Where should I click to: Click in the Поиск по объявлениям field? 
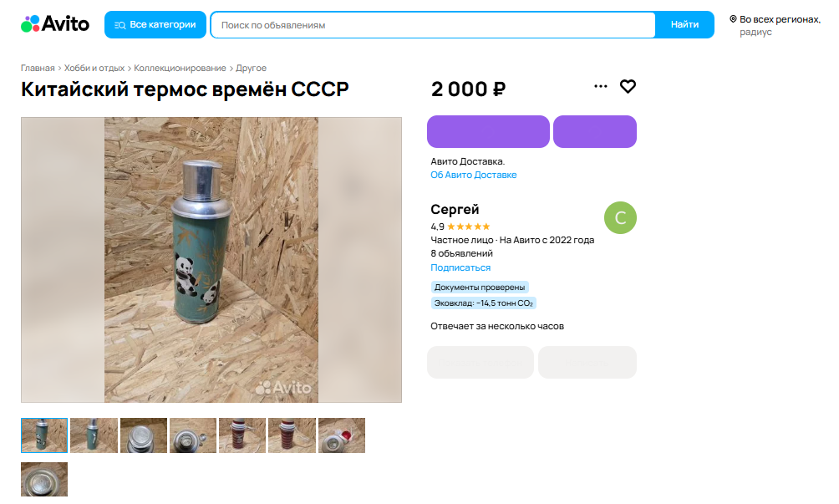(433, 24)
